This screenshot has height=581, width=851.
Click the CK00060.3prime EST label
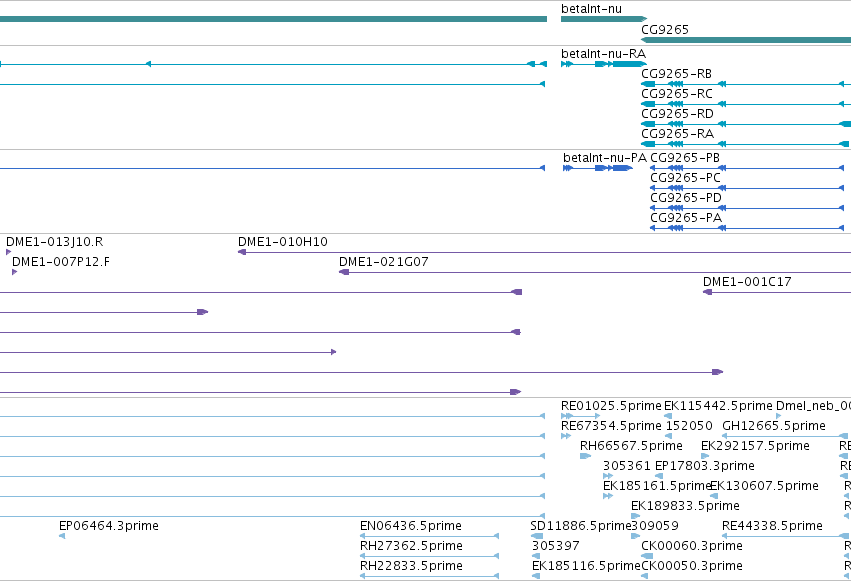coord(692,546)
